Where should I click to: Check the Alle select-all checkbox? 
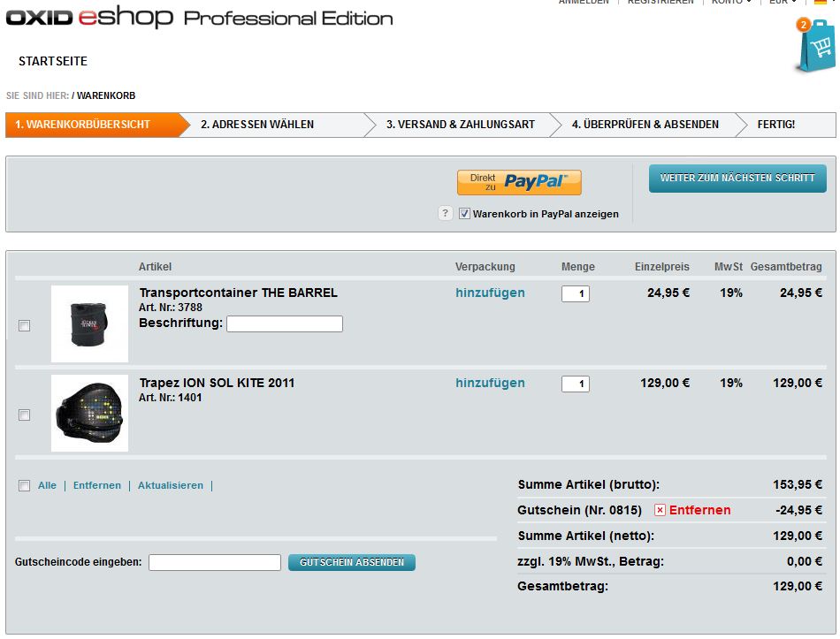(x=25, y=485)
